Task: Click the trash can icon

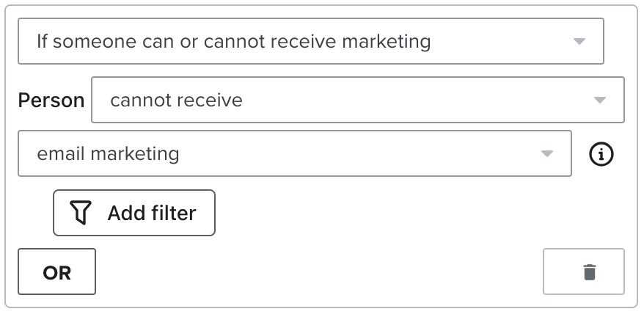Action: click(589, 272)
